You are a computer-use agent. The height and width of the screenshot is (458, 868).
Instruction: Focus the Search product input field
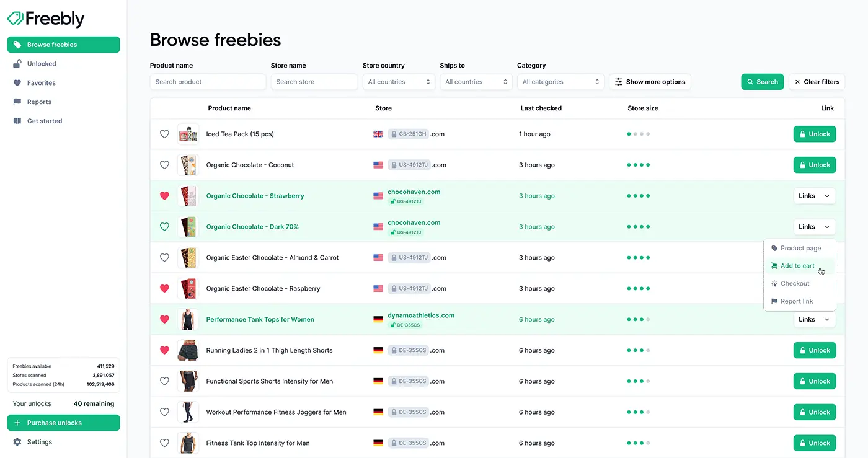click(208, 82)
